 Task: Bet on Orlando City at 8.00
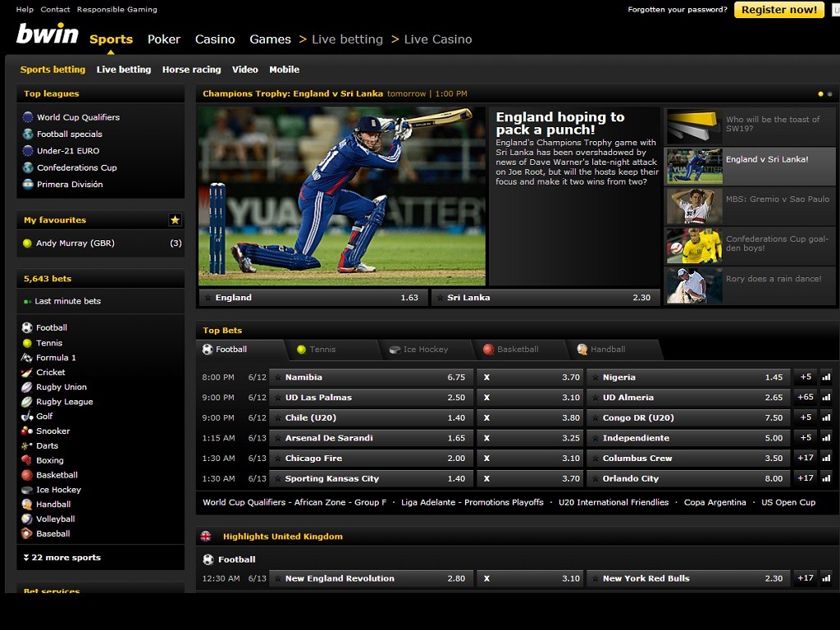point(688,478)
